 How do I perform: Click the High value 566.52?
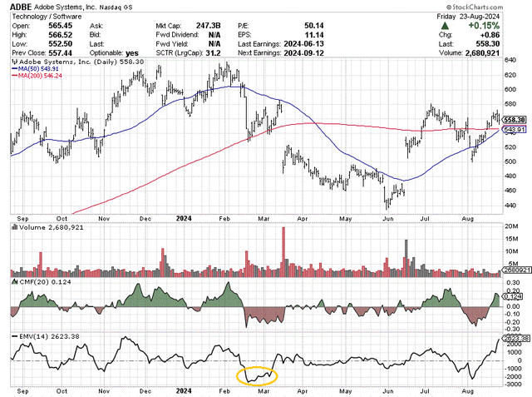[61, 35]
